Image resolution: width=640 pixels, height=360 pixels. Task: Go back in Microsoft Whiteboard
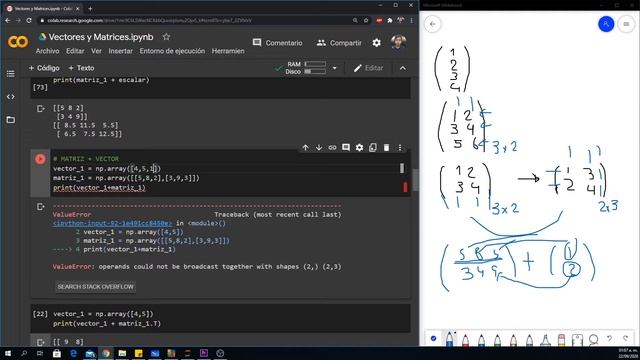(433, 24)
